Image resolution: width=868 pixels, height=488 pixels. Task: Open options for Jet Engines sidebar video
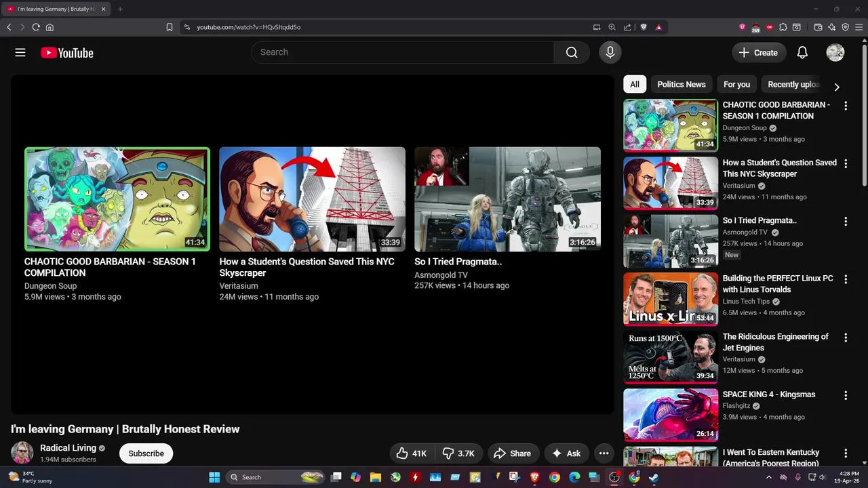(x=845, y=338)
